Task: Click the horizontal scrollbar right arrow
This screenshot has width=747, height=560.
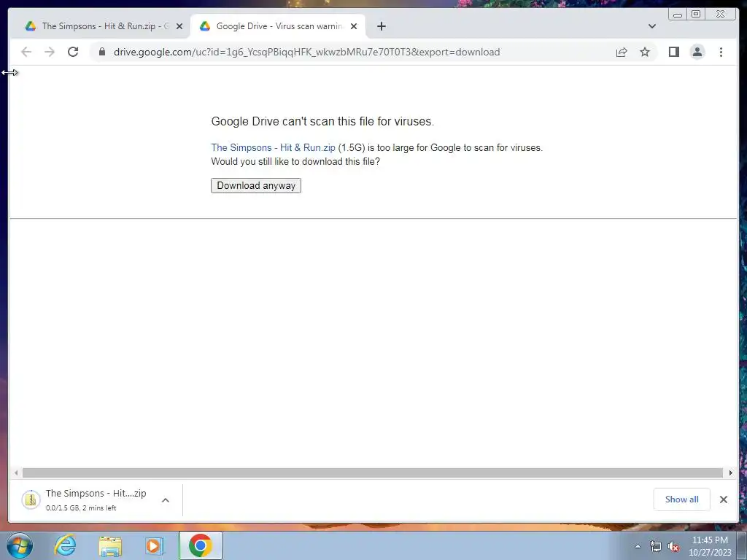Action: coord(730,472)
